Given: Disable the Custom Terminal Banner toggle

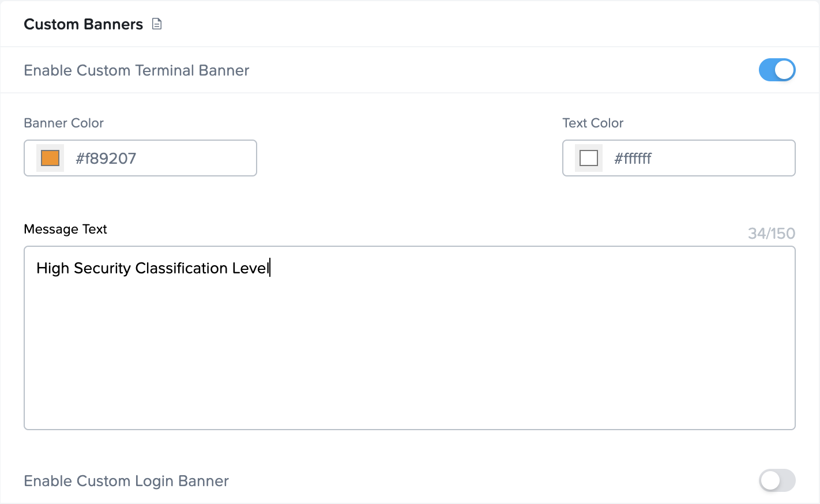Looking at the screenshot, I should point(777,70).
